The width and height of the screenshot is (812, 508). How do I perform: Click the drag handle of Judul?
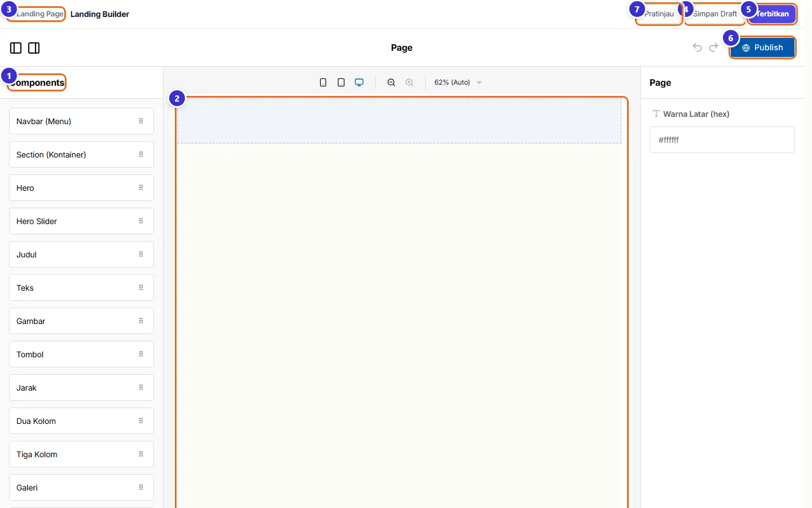tap(141, 254)
